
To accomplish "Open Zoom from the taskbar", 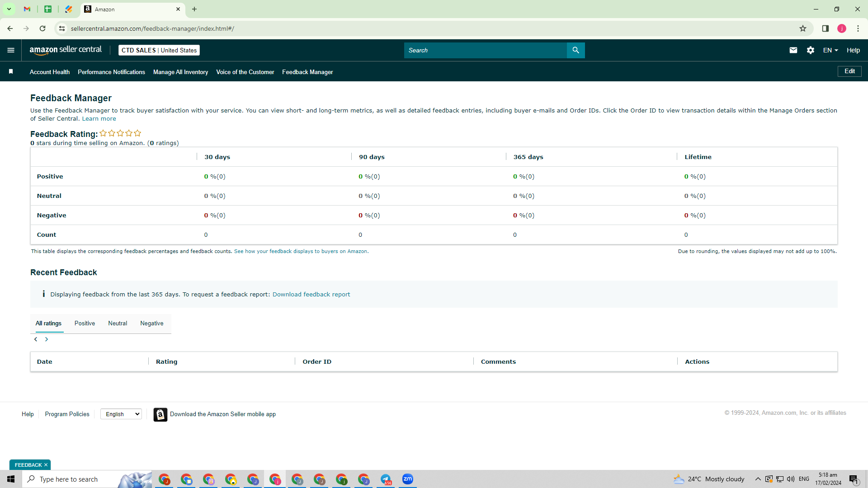I will (x=408, y=479).
